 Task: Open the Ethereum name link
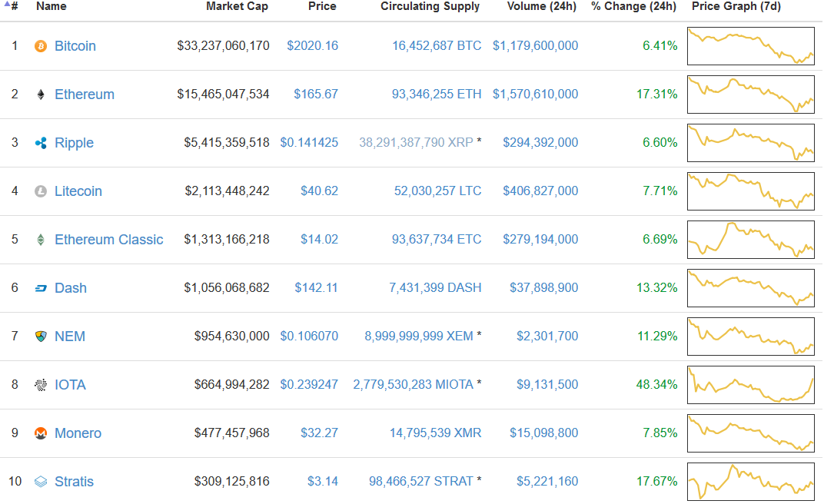(x=85, y=94)
